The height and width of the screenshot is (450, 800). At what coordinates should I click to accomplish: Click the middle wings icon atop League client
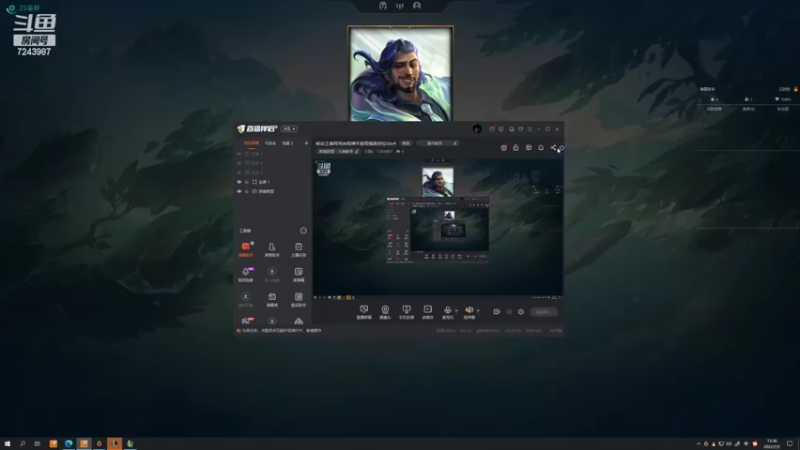(x=399, y=6)
